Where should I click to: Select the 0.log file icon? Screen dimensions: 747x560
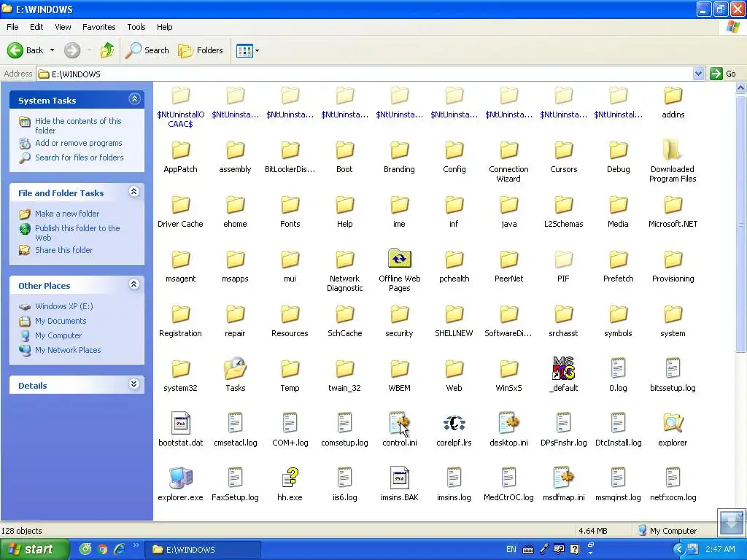click(618, 368)
